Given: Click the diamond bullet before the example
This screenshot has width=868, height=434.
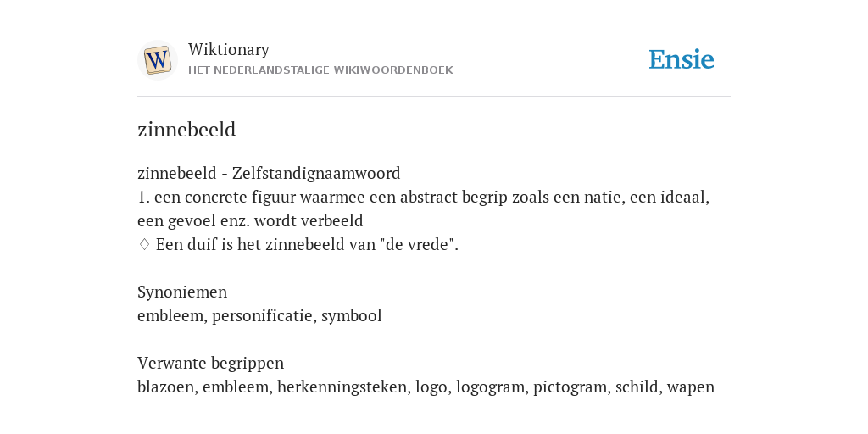Looking at the screenshot, I should (144, 244).
